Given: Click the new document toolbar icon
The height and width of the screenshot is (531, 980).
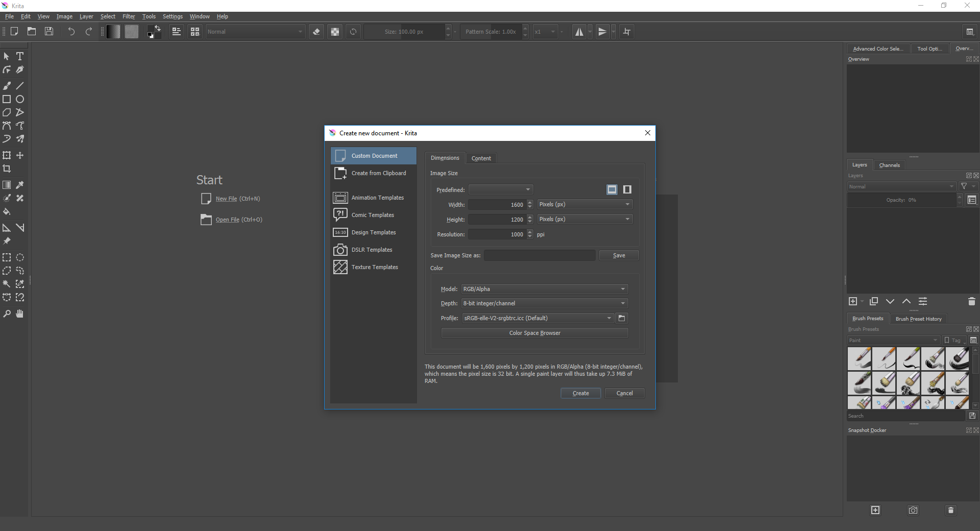Looking at the screenshot, I should [14, 32].
